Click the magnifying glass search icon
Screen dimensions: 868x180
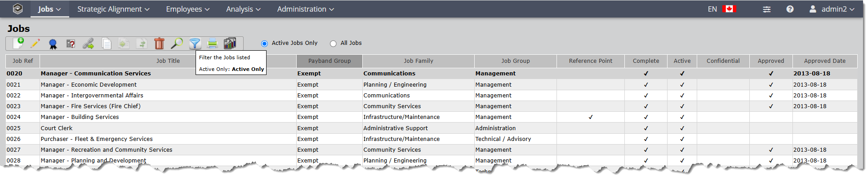point(177,44)
